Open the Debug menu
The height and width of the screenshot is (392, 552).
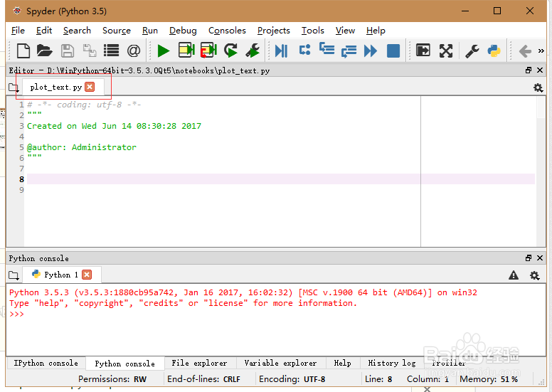(x=183, y=31)
